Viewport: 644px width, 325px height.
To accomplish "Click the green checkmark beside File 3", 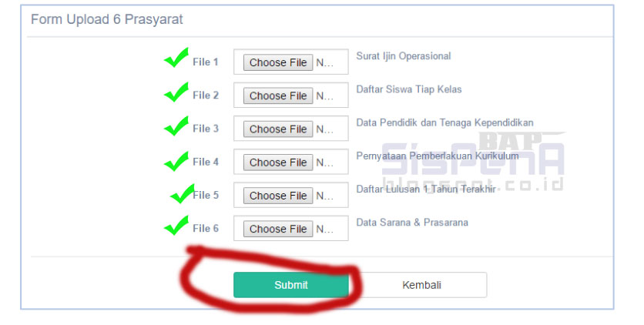I will (176, 126).
